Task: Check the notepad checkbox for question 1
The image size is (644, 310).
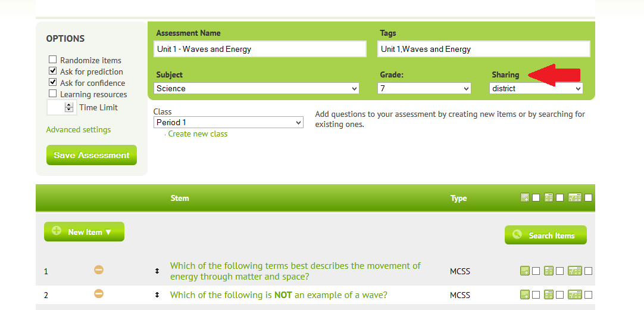Action: [x=536, y=271]
